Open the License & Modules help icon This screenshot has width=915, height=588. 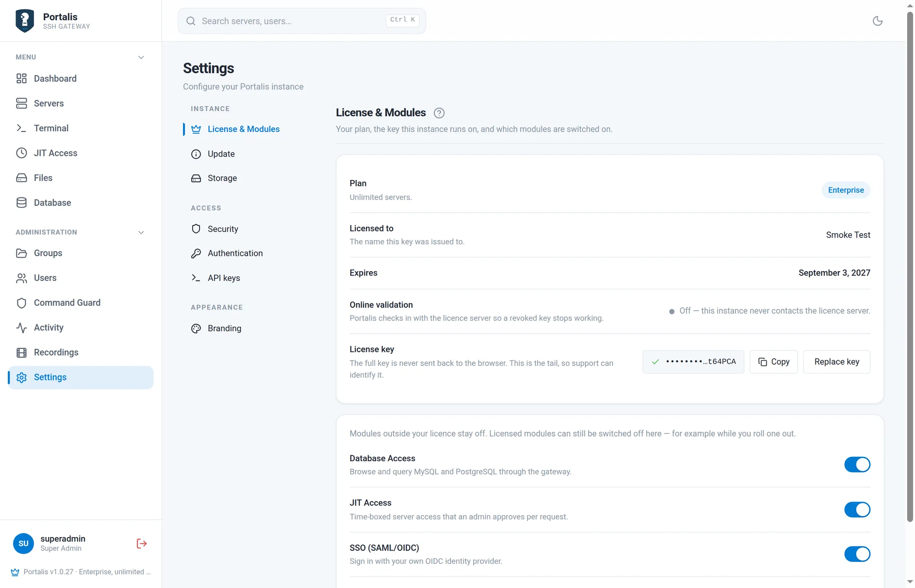439,113
